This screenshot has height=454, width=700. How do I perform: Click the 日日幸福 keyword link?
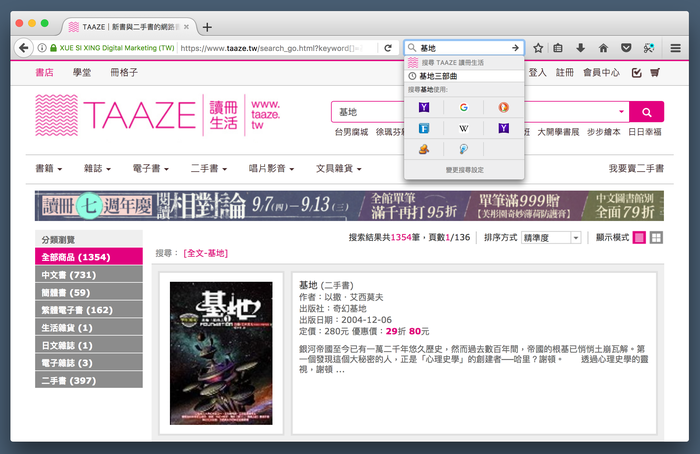(x=645, y=132)
